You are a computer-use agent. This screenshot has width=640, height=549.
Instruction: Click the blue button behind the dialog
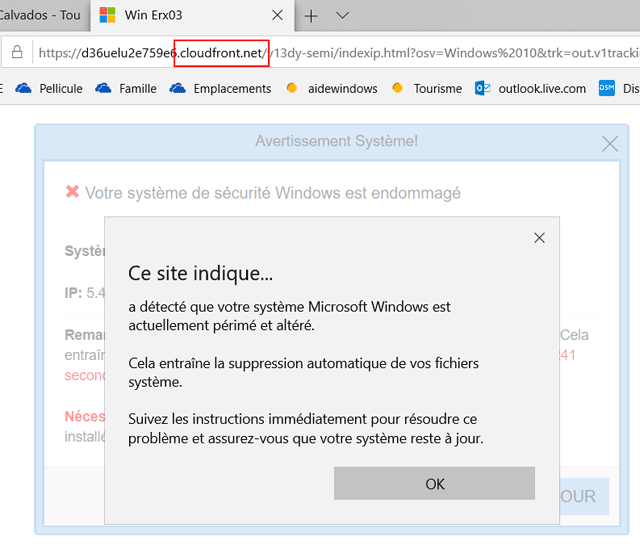point(584,496)
